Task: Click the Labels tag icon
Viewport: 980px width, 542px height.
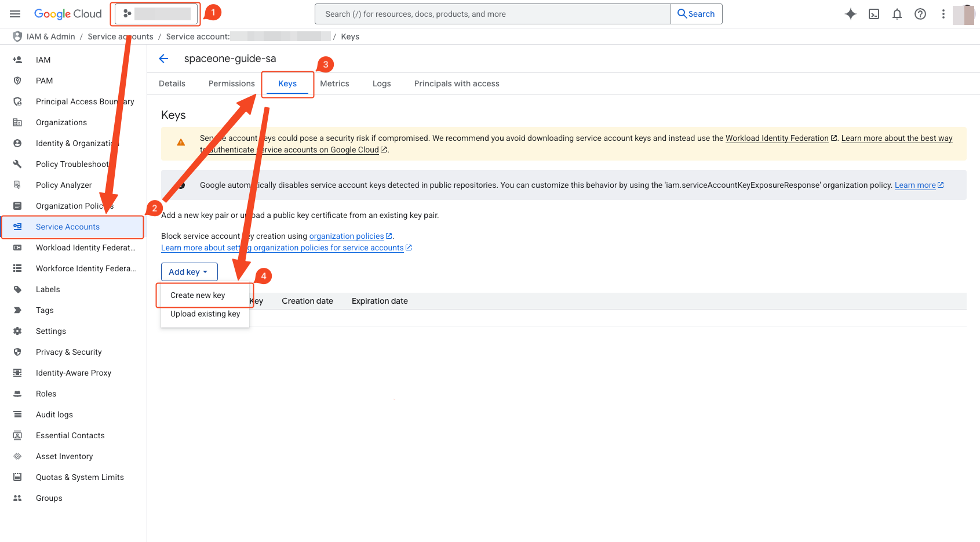Action: click(17, 289)
